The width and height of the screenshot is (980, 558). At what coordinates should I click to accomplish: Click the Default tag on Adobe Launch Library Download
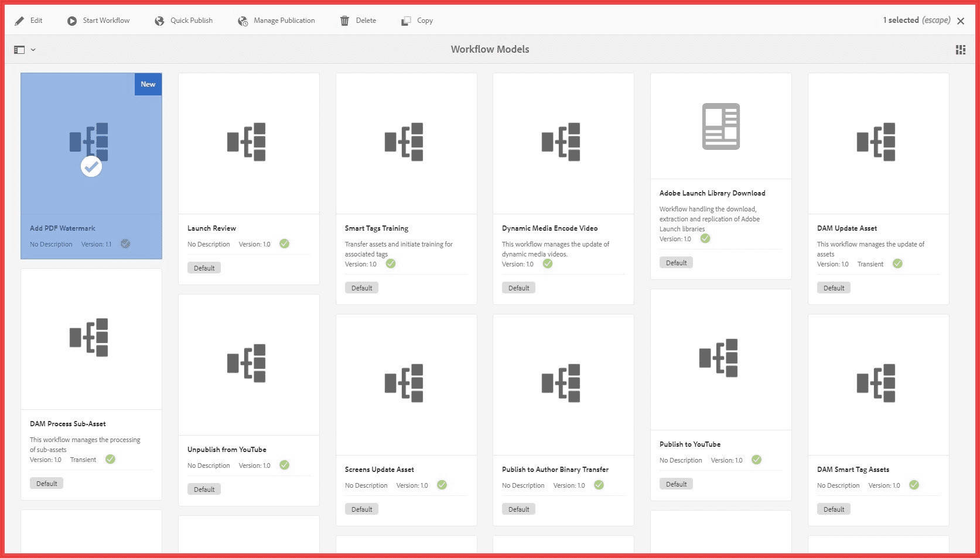pos(676,262)
